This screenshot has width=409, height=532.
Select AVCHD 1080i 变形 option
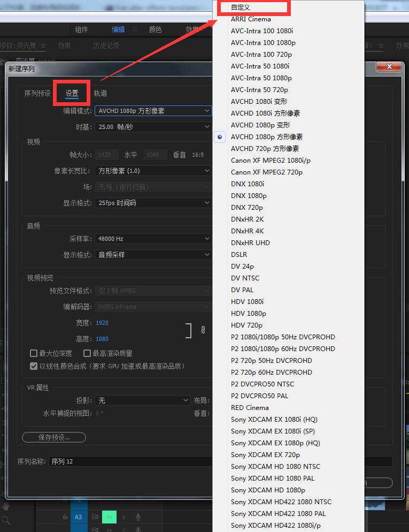pyautogui.click(x=259, y=102)
